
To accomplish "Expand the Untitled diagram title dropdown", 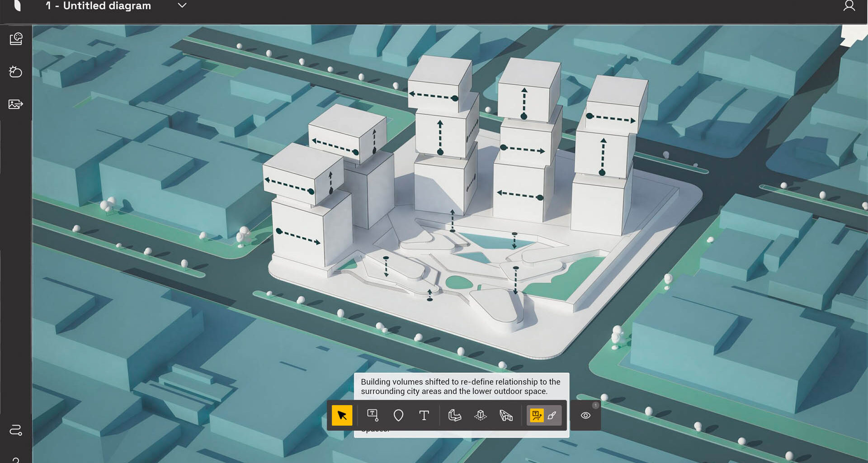I will [182, 5].
